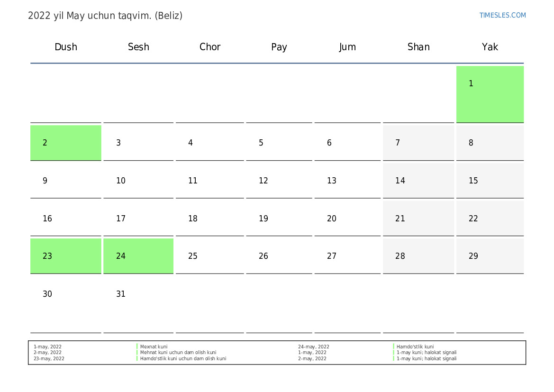Select day 11 in the calendar
554x392 pixels.
click(209, 181)
